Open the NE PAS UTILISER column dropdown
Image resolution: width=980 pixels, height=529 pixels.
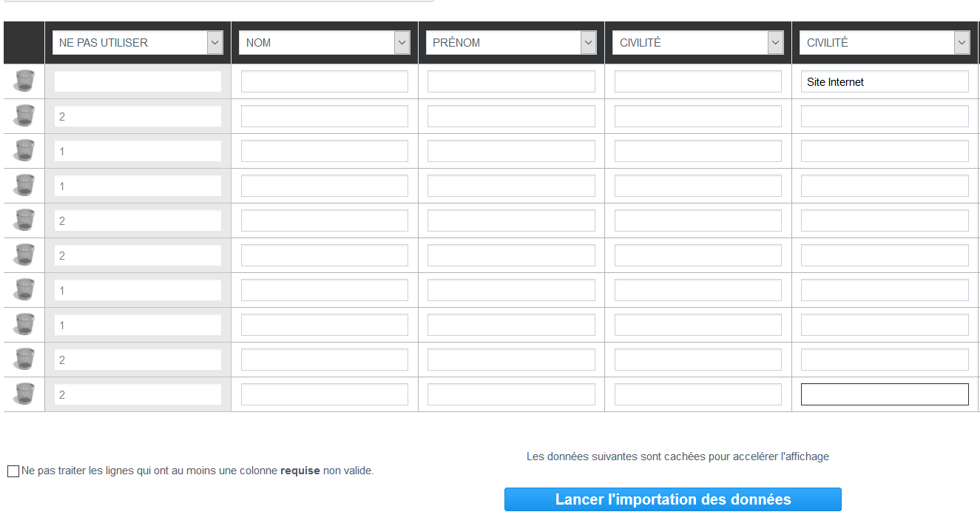(x=214, y=42)
